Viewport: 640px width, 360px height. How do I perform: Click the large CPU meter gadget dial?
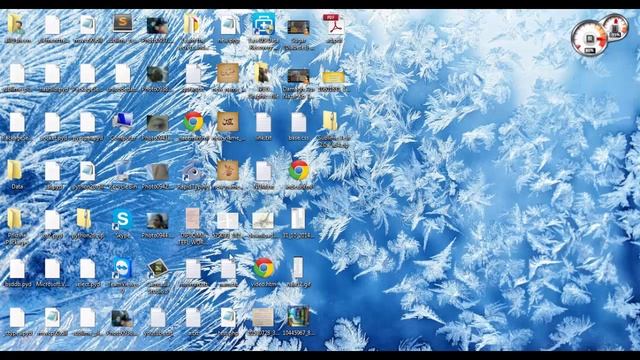(x=589, y=38)
